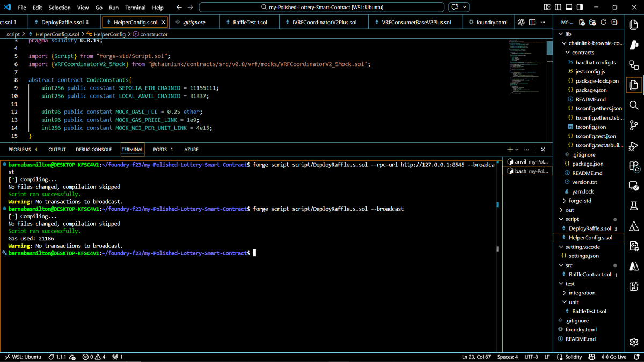Switch to the foundry.toml editor tab
Viewport: 644px width, 362px height.
click(488, 23)
